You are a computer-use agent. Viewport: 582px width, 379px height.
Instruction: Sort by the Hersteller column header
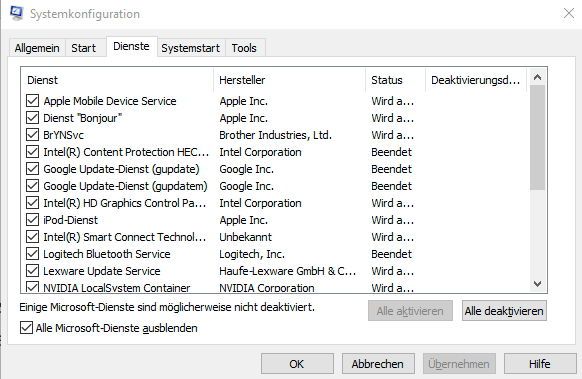click(290, 80)
